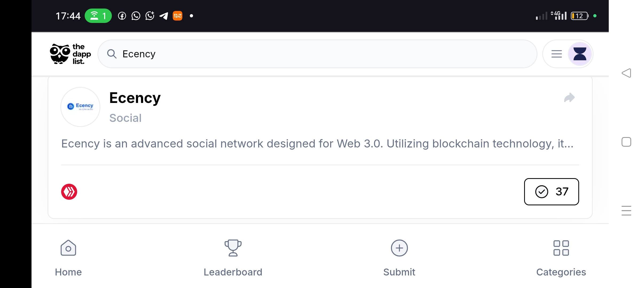
Task: Tap the Android square home button
Action: (626, 142)
